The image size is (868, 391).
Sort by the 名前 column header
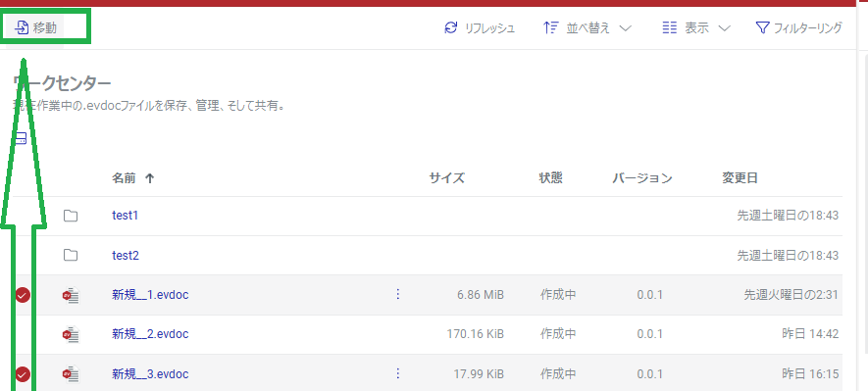point(124,178)
